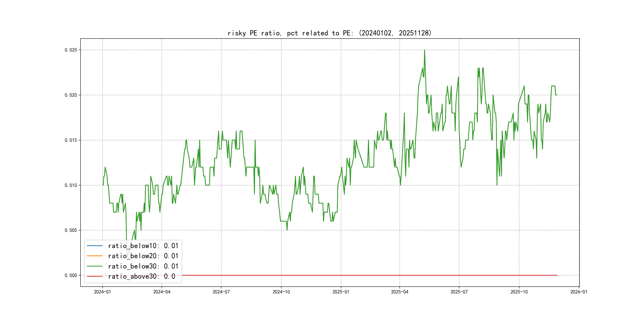
Task: Click the 0.020 y-axis tick label
Action: (71, 95)
